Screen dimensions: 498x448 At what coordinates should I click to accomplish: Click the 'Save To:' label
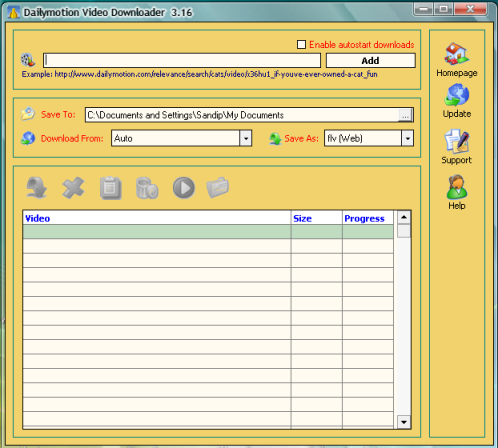coord(58,114)
